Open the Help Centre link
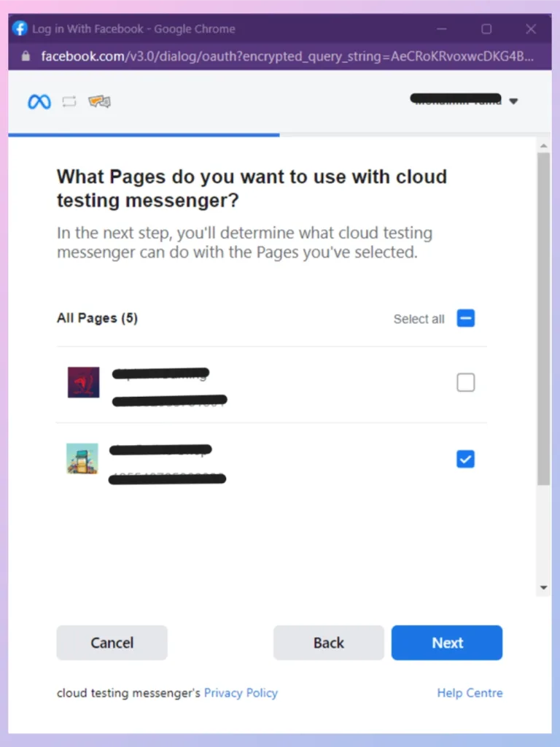The image size is (560, 747). tap(470, 693)
